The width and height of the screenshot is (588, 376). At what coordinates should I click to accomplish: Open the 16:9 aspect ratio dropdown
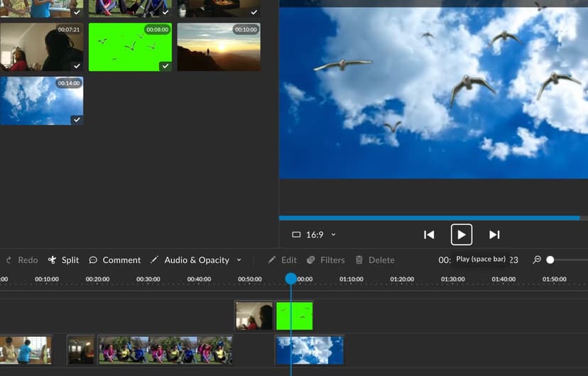click(x=315, y=235)
